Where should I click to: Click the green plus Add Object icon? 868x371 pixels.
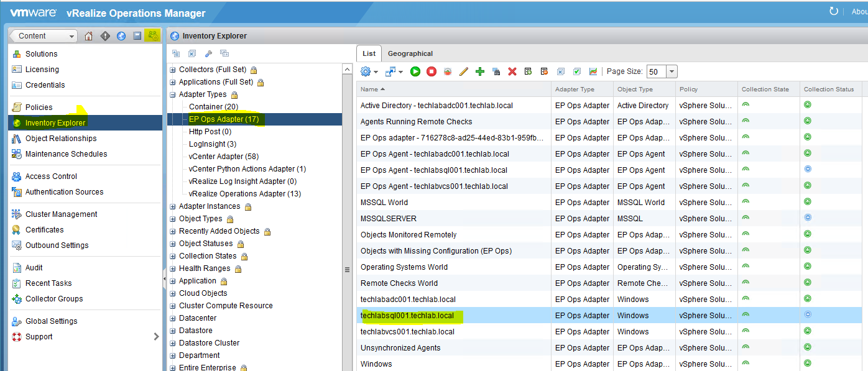480,71
